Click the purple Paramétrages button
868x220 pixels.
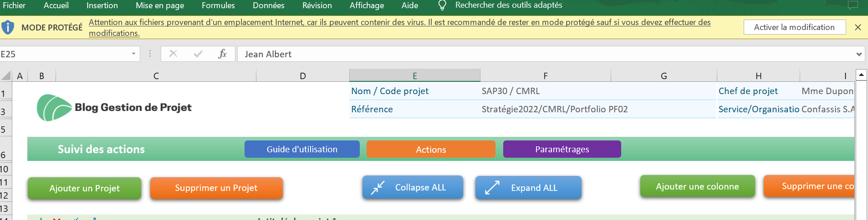pos(562,149)
